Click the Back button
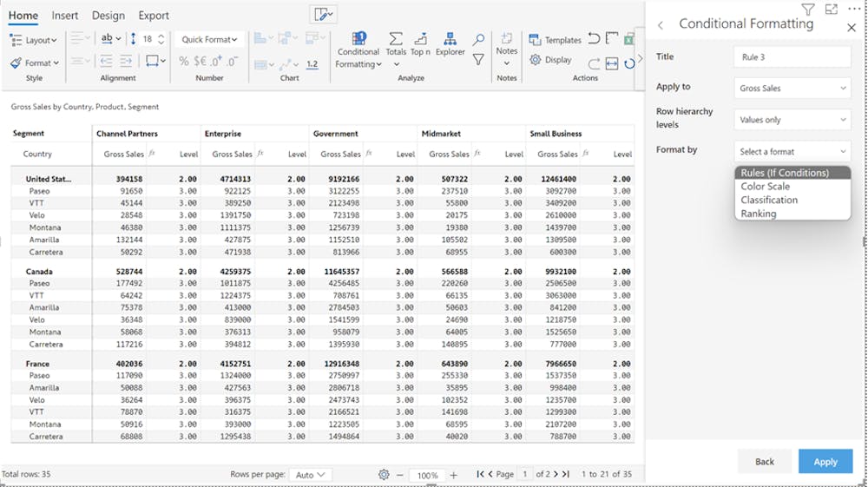Viewport: 868px width, 487px height. pos(764,462)
